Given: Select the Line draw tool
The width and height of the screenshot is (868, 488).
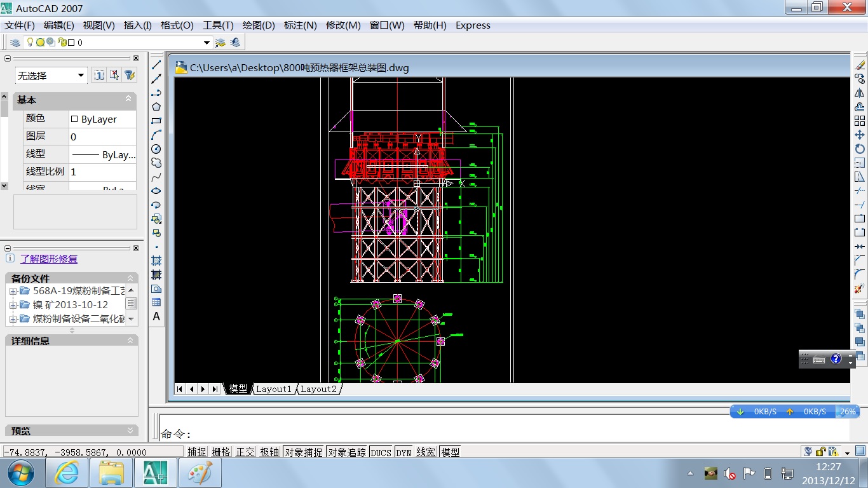Looking at the screenshot, I should [156, 65].
